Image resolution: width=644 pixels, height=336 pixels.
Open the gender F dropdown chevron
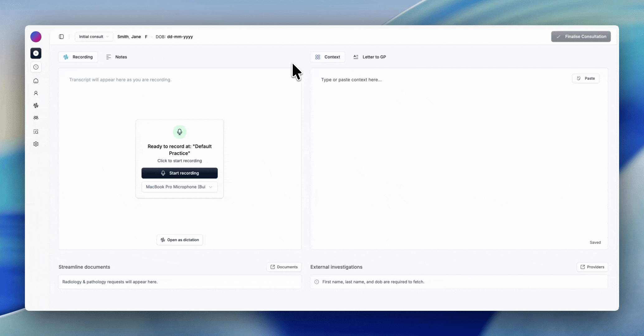coord(152,37)
